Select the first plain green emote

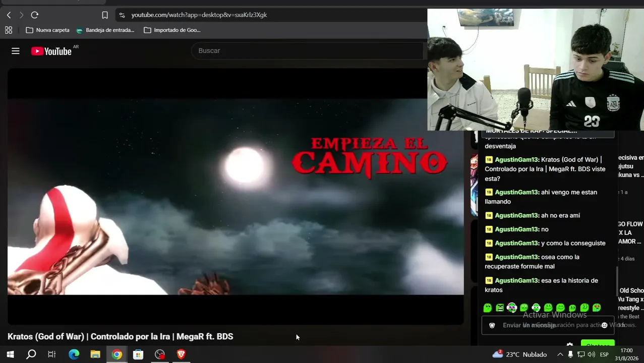tap(488, 308)
